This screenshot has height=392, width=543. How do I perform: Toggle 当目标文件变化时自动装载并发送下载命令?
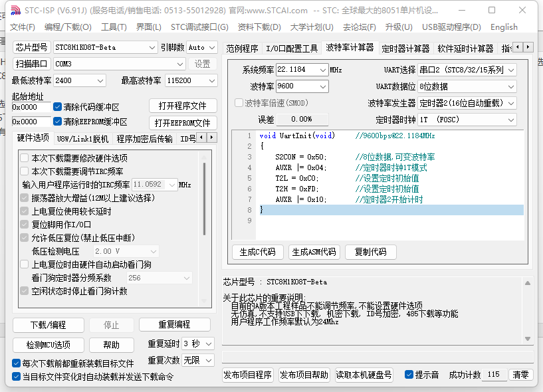[16, 377]
